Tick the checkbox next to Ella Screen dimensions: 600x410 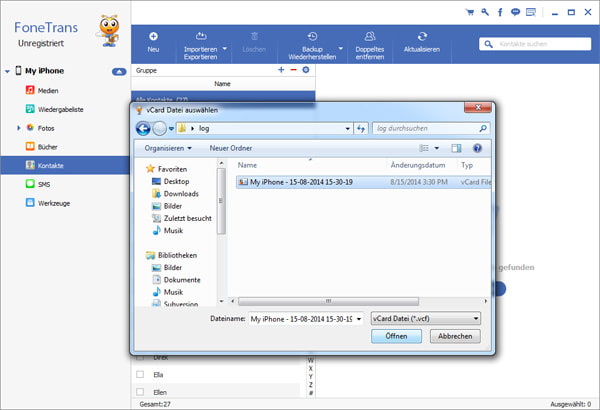coord(140,374)
